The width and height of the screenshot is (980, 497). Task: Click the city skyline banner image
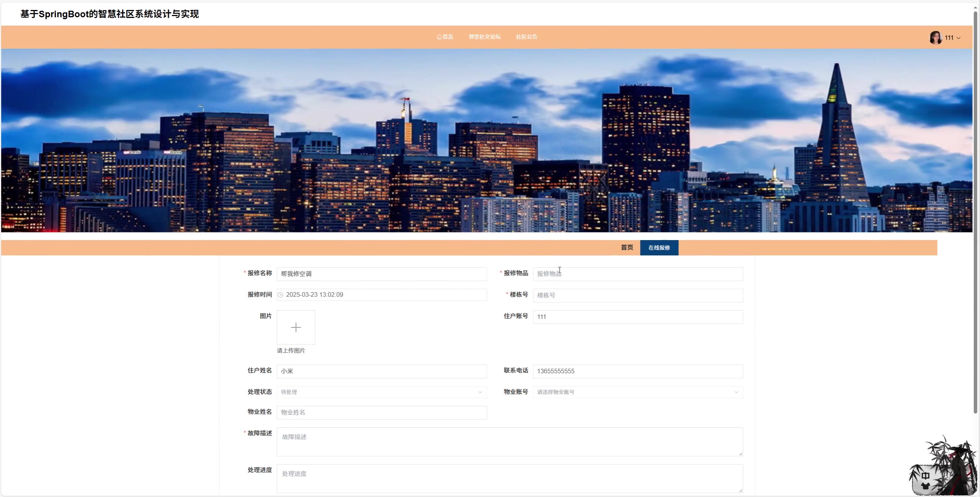pyautogui.click(x=486, y=141)
